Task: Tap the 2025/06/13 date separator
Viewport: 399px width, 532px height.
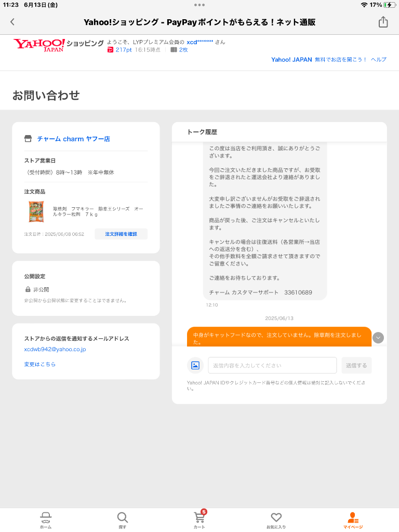Action: tap(279, 318)
